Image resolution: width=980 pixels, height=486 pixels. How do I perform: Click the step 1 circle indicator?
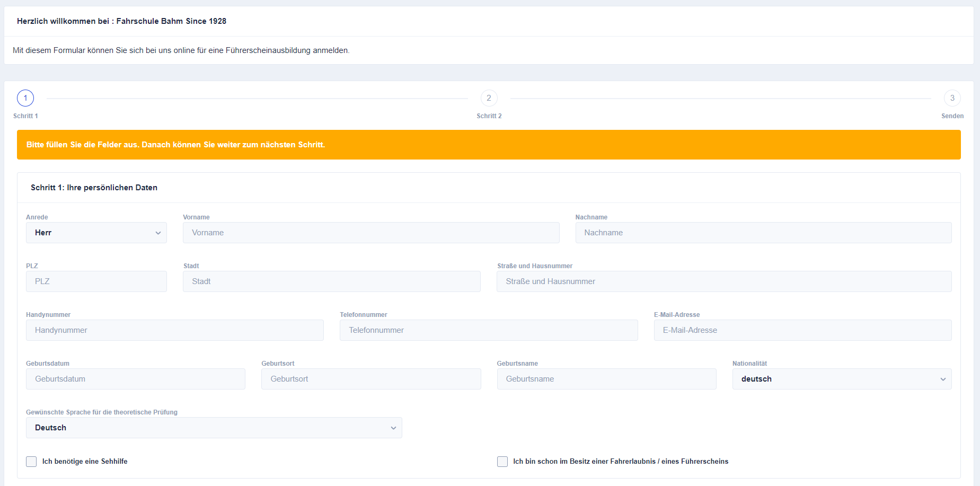coord(25,98)
